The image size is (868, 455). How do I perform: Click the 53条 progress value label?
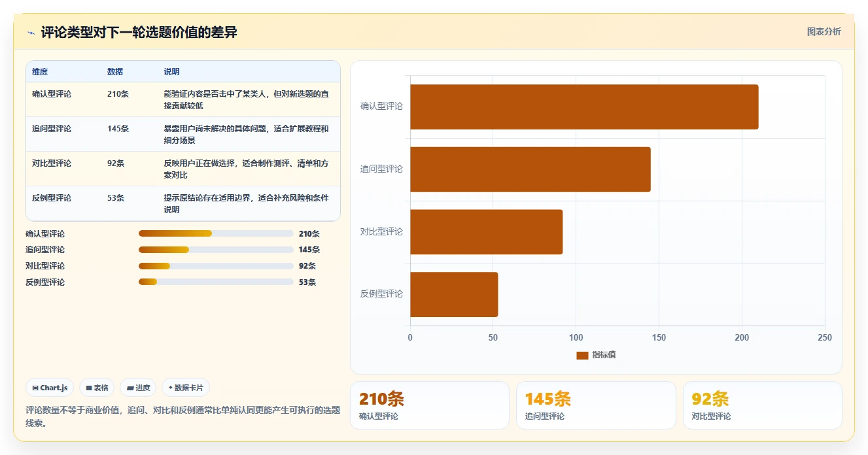(x=307, y=282)
